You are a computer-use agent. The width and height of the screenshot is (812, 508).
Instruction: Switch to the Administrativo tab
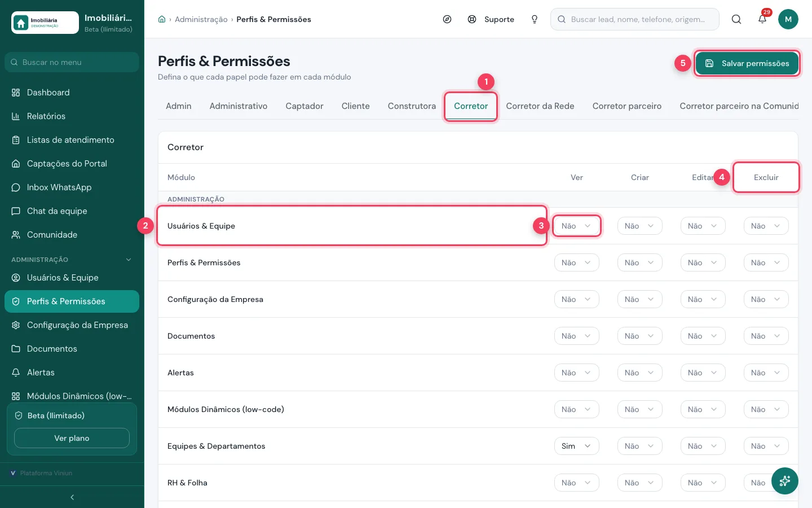(239, 106)
